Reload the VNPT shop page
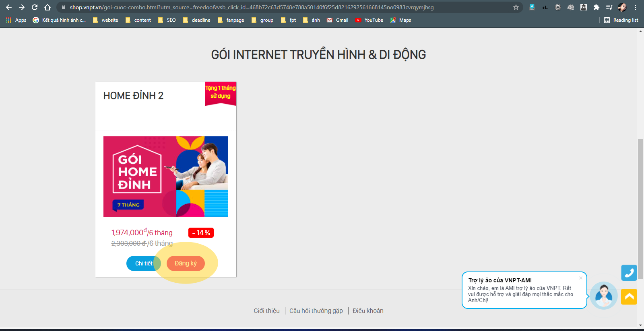Viewport: 644px width, 331px height. (x=35, y=7)
